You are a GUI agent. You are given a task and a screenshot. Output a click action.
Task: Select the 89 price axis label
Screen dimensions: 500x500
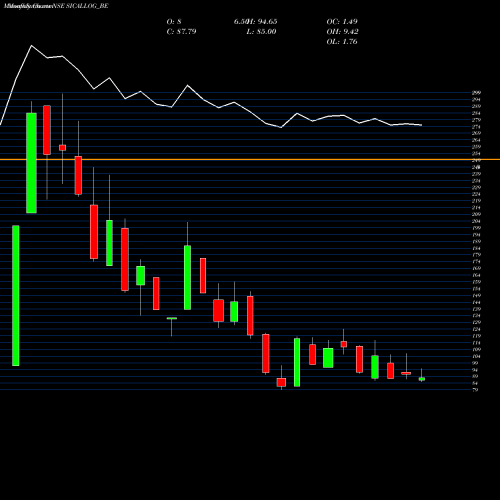click(x=475, y=376)
